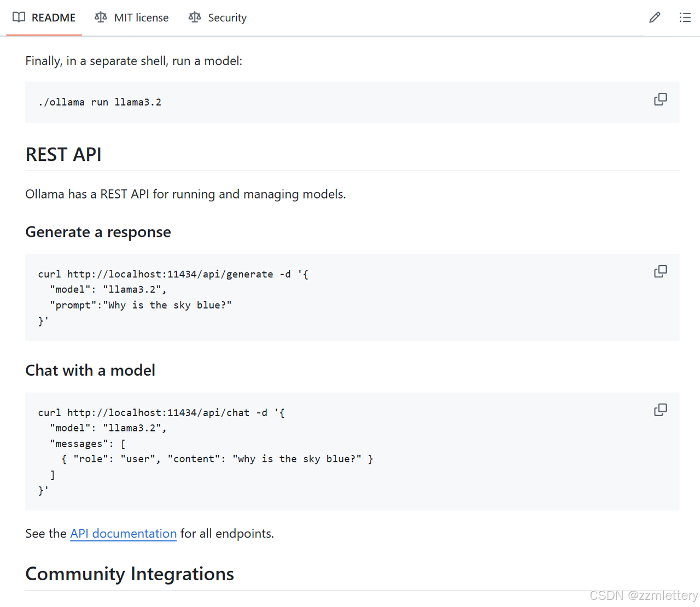
Task: Copy the api/generate curl code block
Action: [x=661, y=271]
